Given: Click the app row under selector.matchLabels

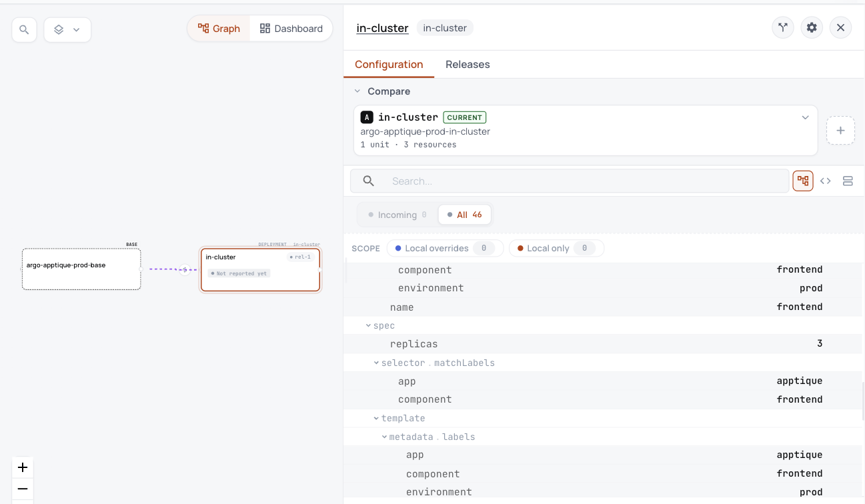Looking at the screenshot, I should point(604,381).
